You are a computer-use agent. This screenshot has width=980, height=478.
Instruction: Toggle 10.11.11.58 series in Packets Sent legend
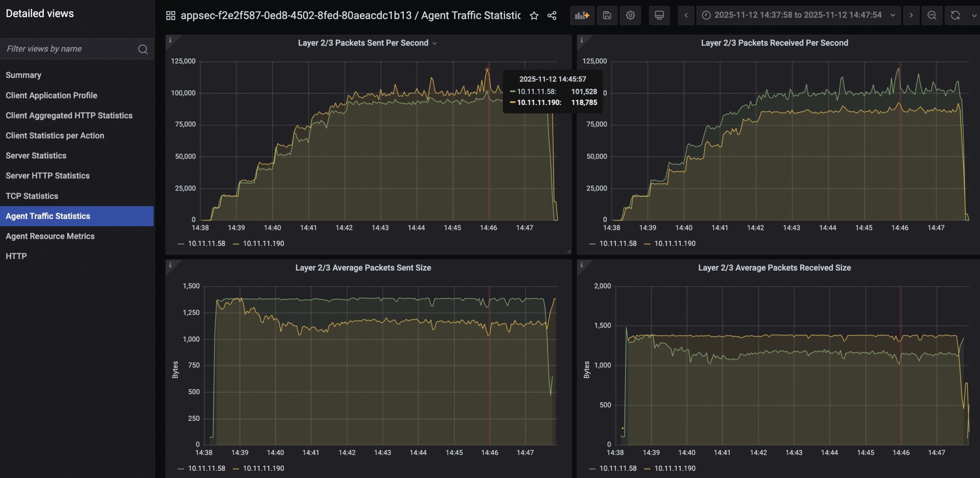[x=206, y=243]
